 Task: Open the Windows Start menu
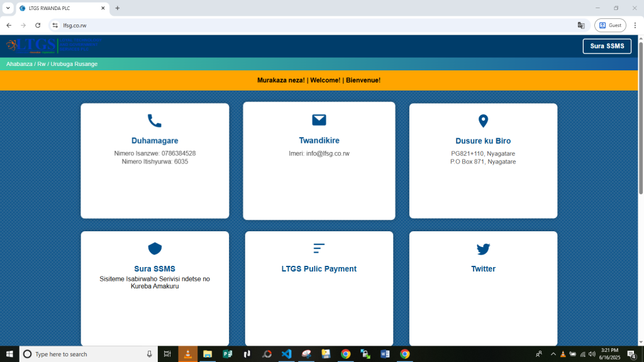[9, 354]
